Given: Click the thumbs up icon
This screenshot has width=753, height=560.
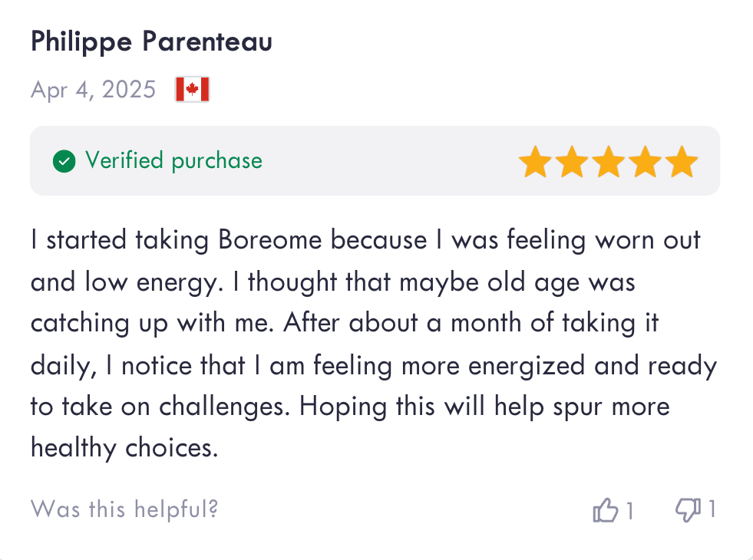Looking at the screenshot, I should tap(606, 510).
